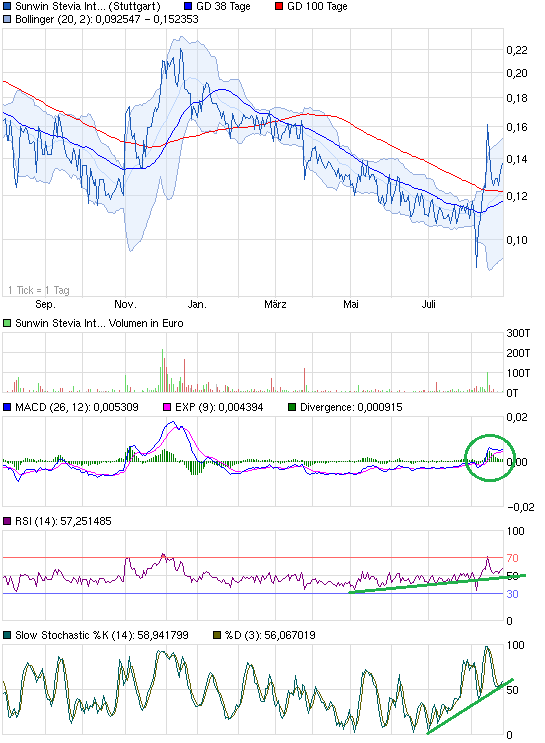Click the 0,18 price axis value
The width and height of the screenshot is (545, 743).
point(517,98)
